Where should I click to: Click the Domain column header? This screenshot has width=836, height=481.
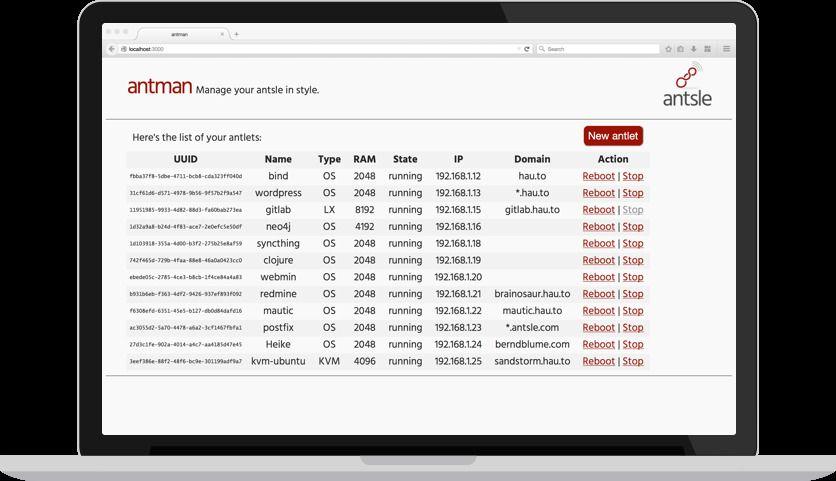click(532, 159)
